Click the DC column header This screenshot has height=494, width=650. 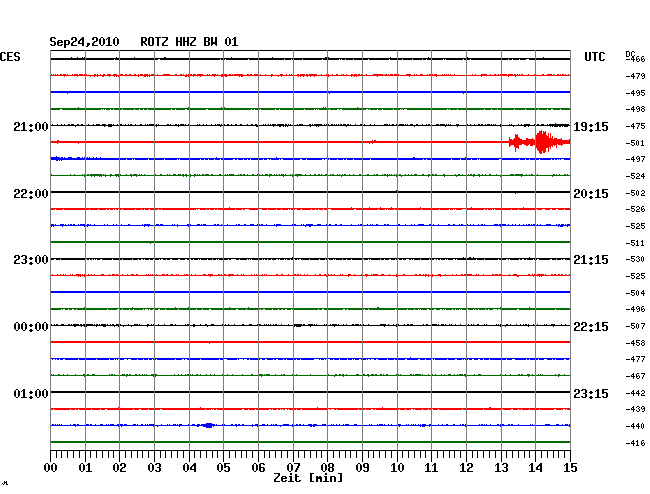pos(630,54)
